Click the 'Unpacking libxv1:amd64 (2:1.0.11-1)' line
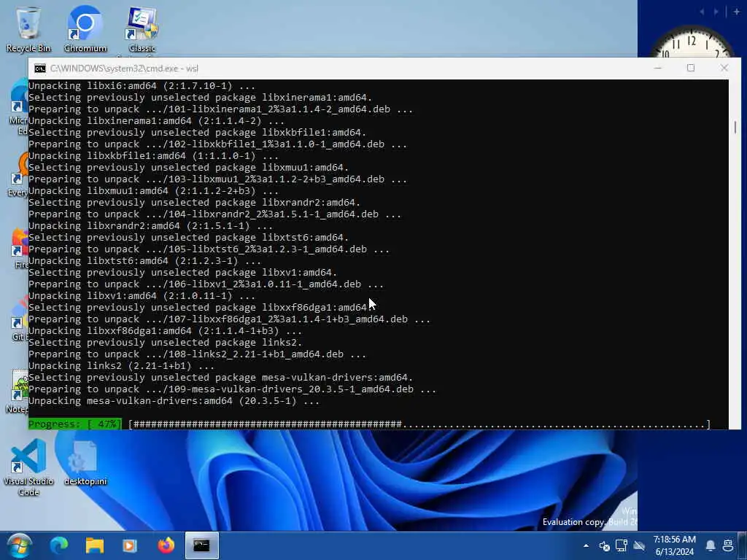 142,296
